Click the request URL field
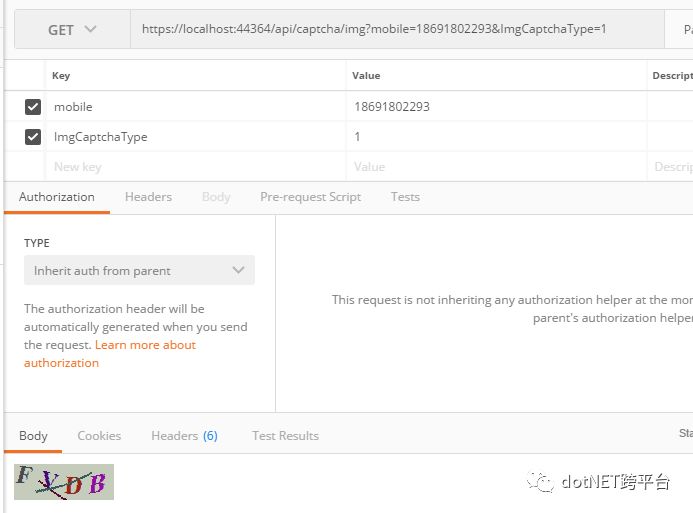Image resolution: width=693 pixels, height=513 pixels. [397, 29]
